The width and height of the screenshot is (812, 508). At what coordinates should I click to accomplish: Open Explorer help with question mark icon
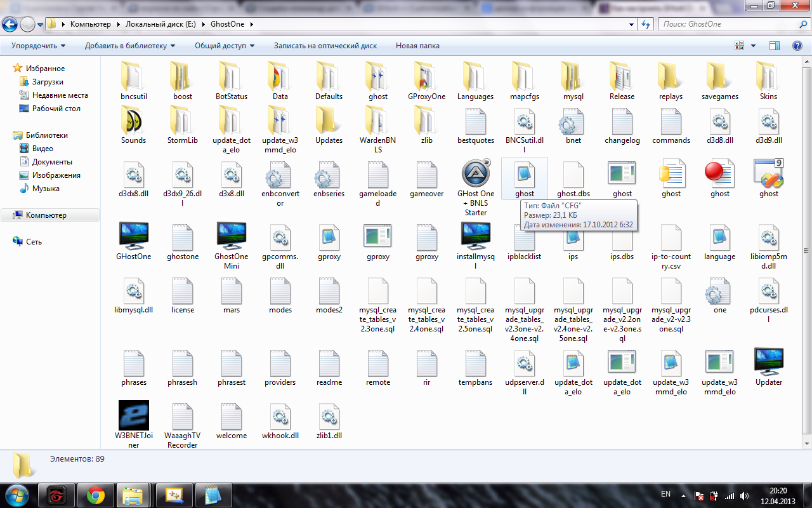pyautogui.click(x=797, y=46)
